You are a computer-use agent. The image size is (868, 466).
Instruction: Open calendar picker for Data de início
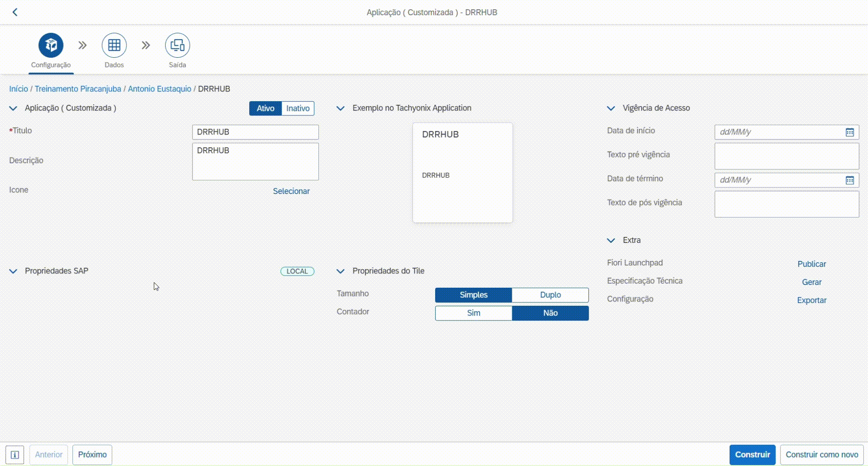coord(850,132)
